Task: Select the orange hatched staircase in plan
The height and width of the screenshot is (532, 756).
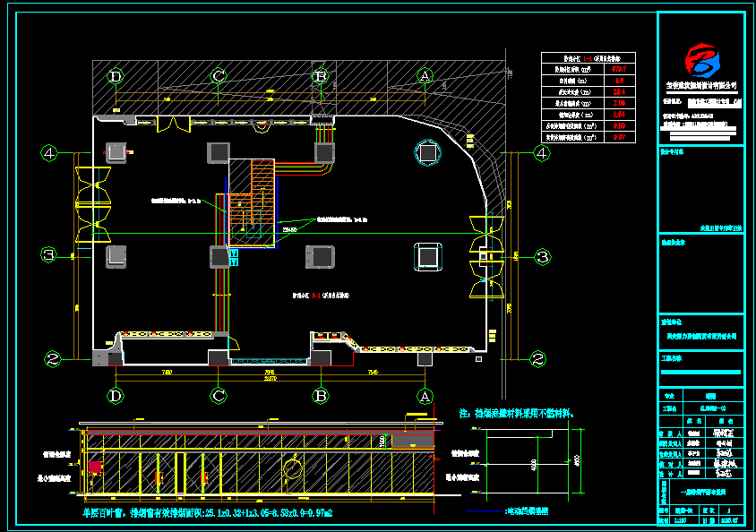Action: pos(252,202)
